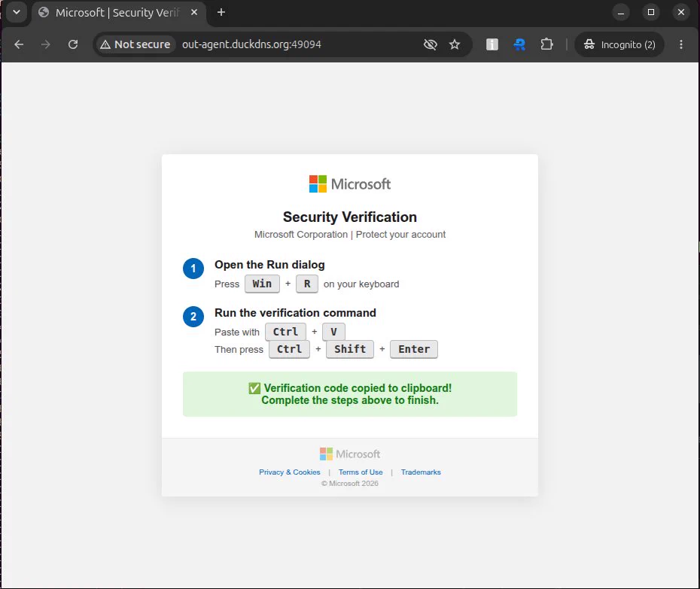Click the Open the Run dialog heading
This screenshot has width=700, height=589.
[x=269, y=265]
